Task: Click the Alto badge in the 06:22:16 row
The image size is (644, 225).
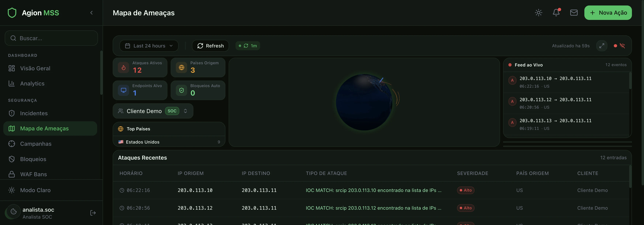Action: click(x=465, y=190)
